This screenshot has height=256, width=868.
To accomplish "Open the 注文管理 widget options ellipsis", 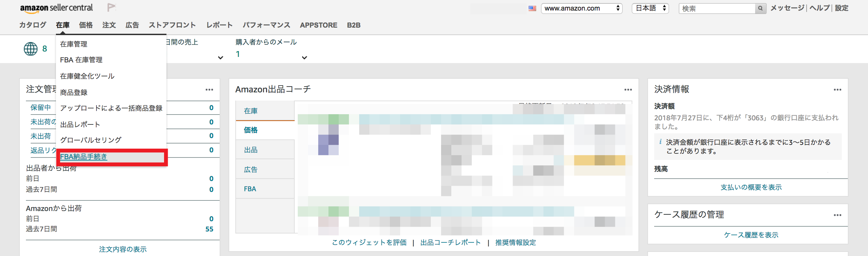I will pos(209,90).
